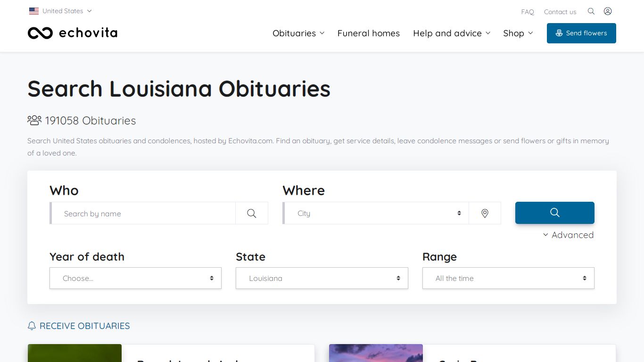
Task: Open the Year of death dropdown
Action: coord(135,278)
